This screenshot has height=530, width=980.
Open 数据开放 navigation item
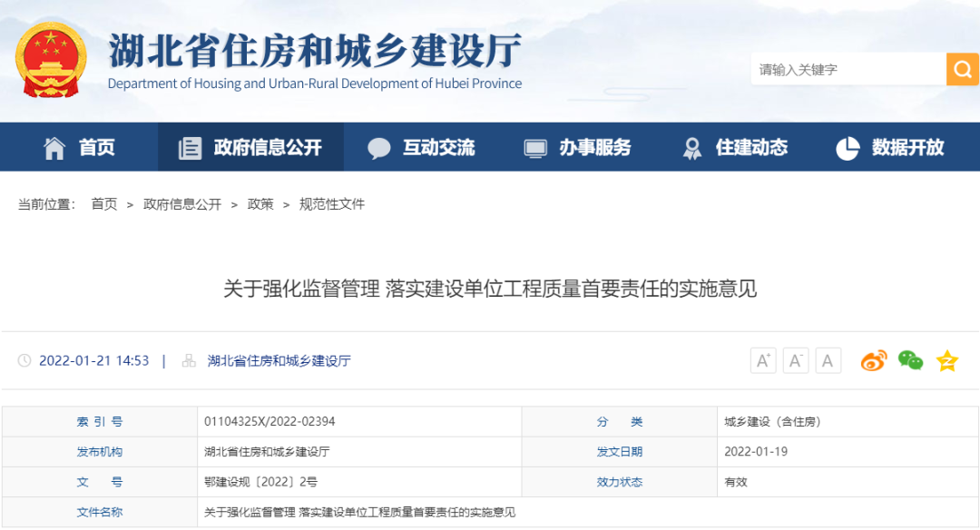[x=890, y=147]
